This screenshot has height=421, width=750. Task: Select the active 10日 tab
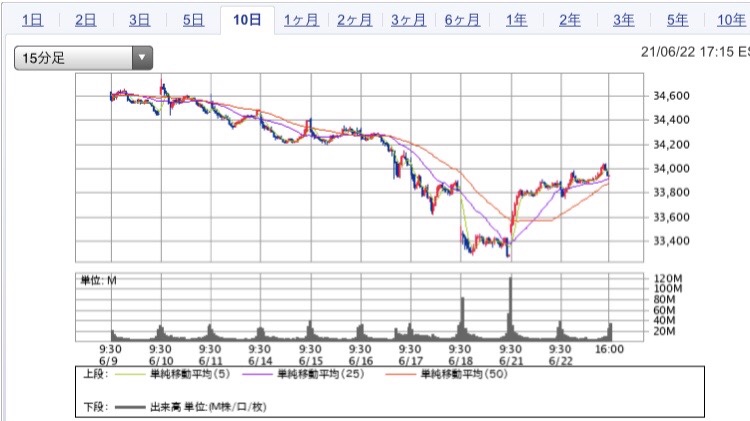click(x=247, y=20)
